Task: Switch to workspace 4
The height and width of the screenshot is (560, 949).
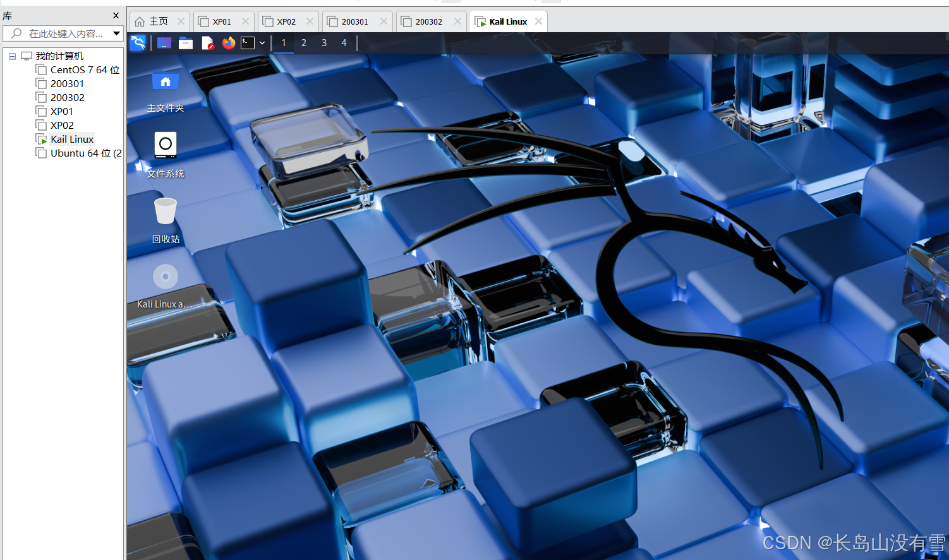Action: [344, 43]
